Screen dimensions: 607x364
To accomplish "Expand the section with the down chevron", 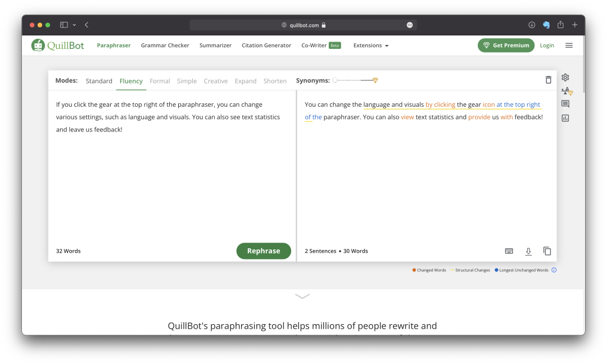I will pos(302,296).
